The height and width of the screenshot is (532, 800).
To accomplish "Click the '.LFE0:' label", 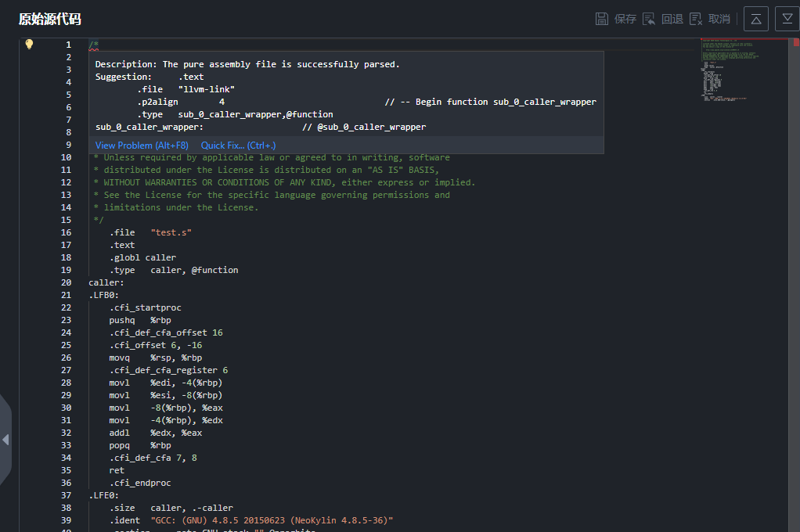I will pos(103,495).
